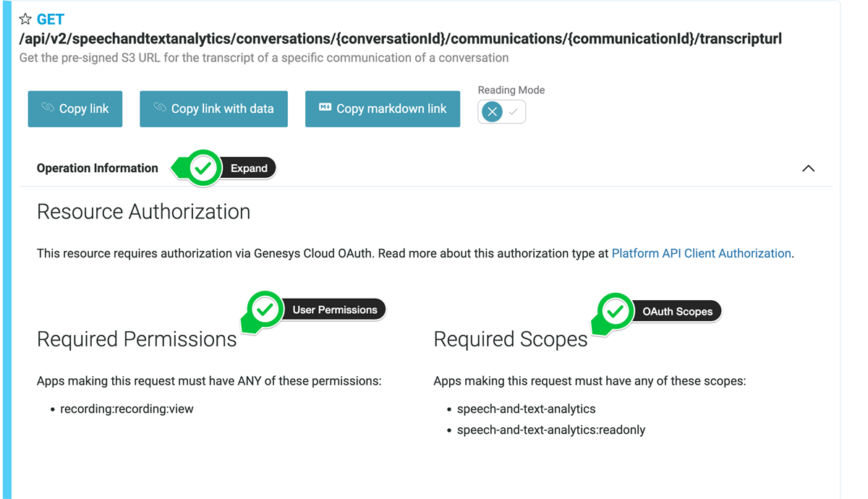Click the Copy link with data button
Viewport: 868px width, 499px height.
(213, 108)
